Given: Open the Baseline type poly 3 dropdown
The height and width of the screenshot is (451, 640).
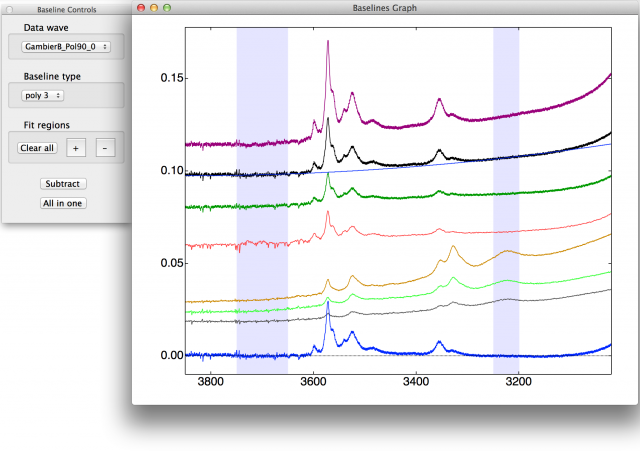Looking at the screenshot, I should (x=42, y=96).
